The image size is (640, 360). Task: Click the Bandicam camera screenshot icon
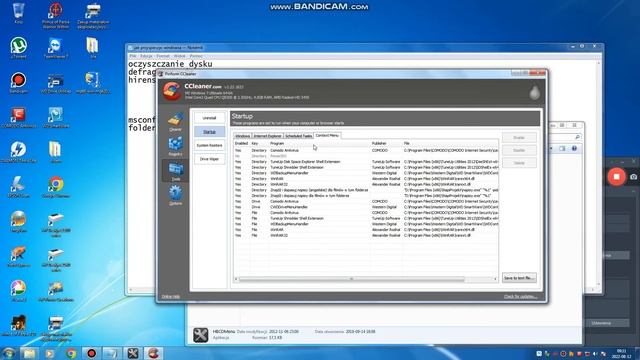tap(633, 177)
